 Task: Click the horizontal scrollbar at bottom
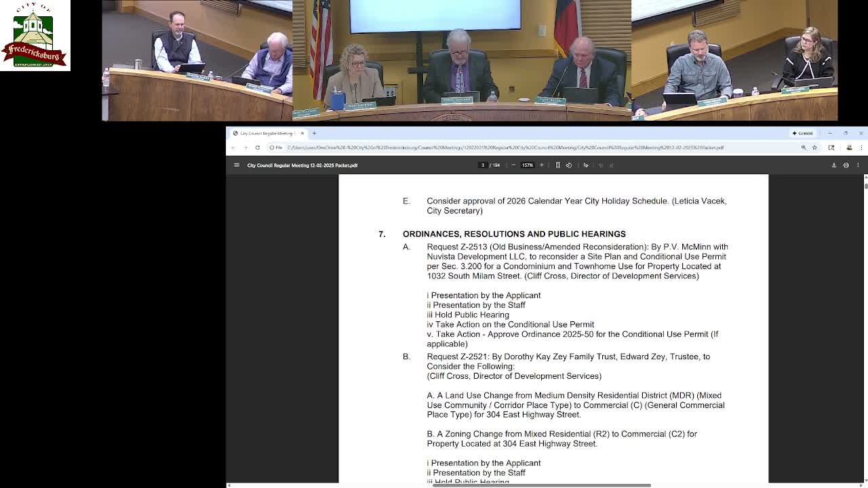(x=542, y=485)
